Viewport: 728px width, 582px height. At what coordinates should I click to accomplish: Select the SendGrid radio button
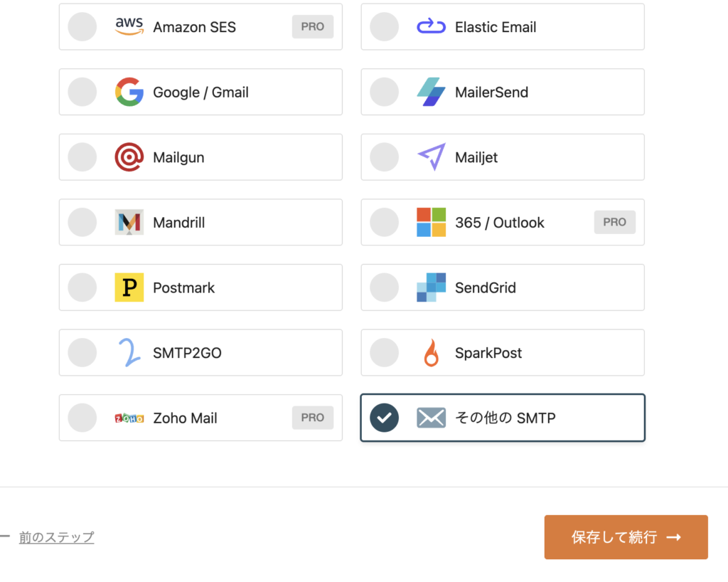tap(385, 287)
